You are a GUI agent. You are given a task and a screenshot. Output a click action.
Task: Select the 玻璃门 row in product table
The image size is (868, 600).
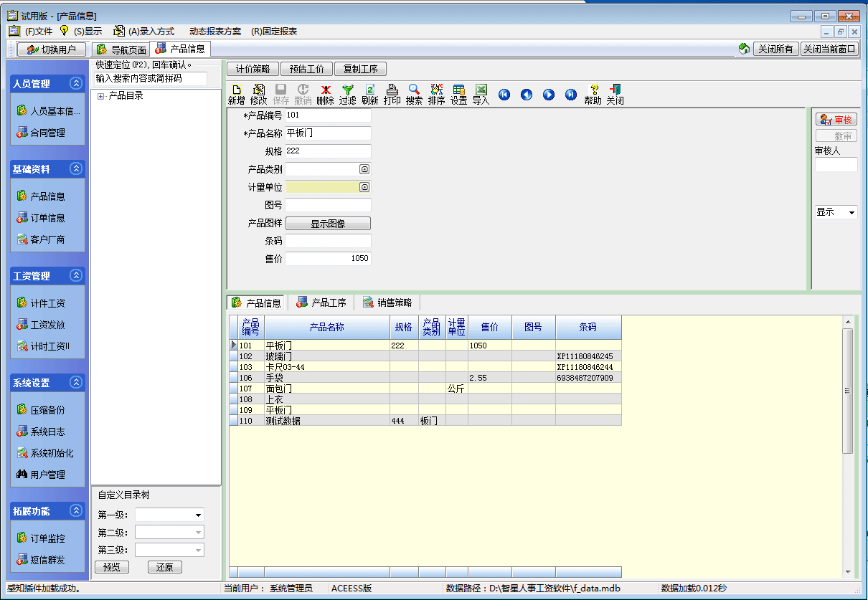(x=425, y=356)
